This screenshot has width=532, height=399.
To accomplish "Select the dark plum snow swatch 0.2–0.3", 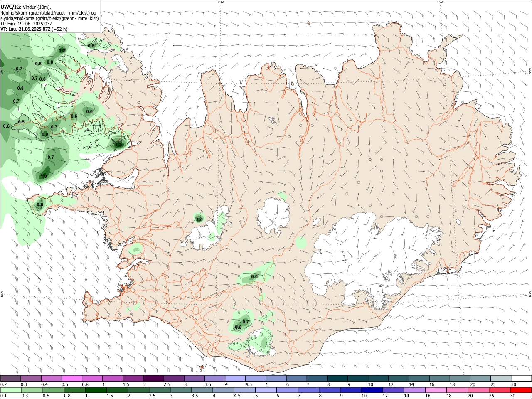I will 10,379.
